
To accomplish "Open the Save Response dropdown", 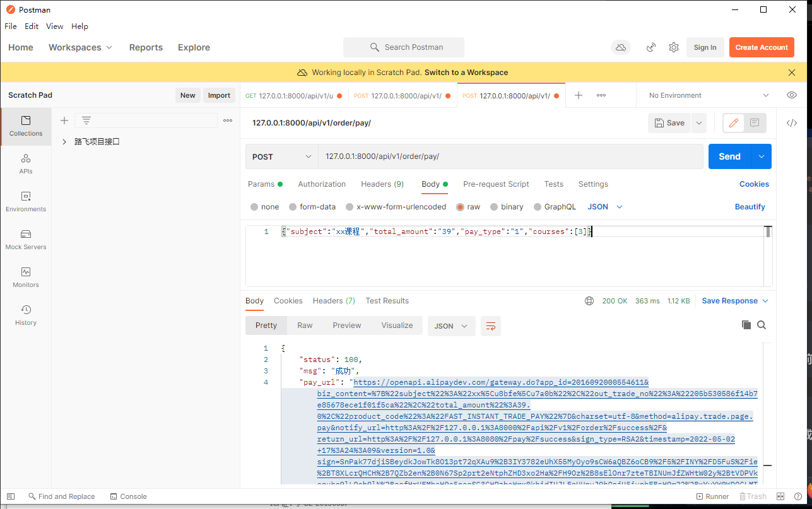I will coord(735,301).
